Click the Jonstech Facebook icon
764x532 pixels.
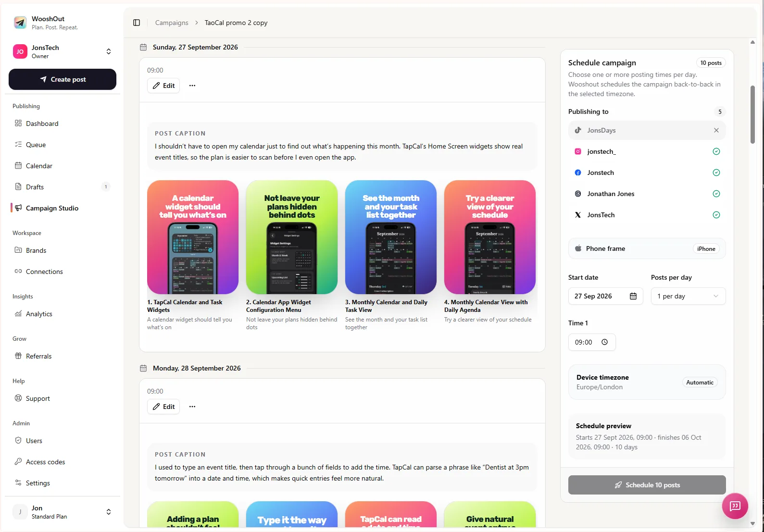[578, 173]
